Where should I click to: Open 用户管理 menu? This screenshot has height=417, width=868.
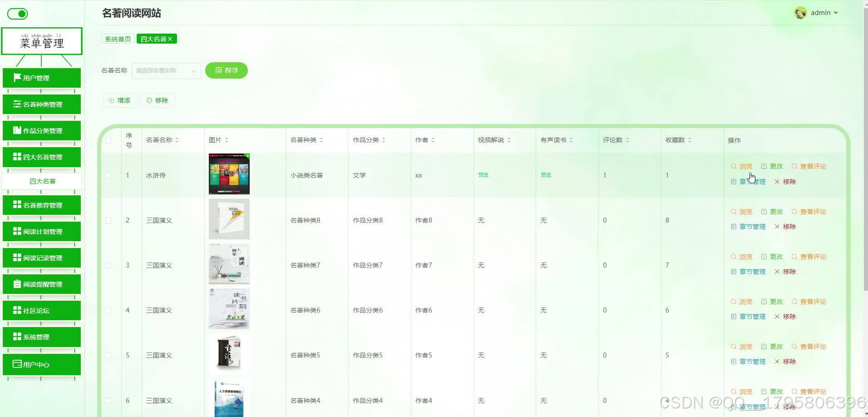pos(42,78)
